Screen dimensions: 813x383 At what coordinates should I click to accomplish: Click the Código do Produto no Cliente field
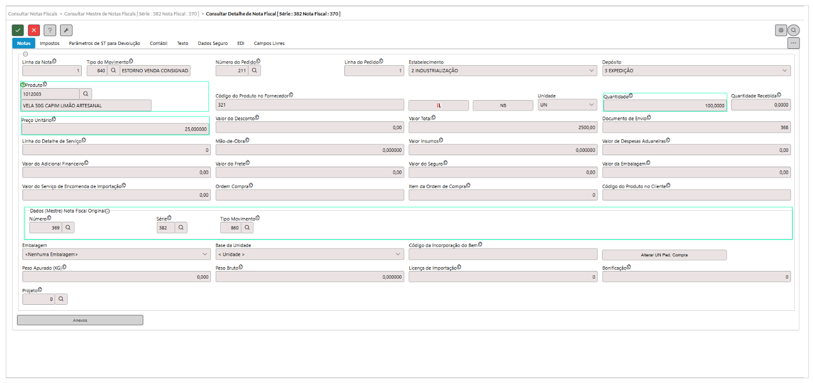pyautogui.click(x=696, y=195)
